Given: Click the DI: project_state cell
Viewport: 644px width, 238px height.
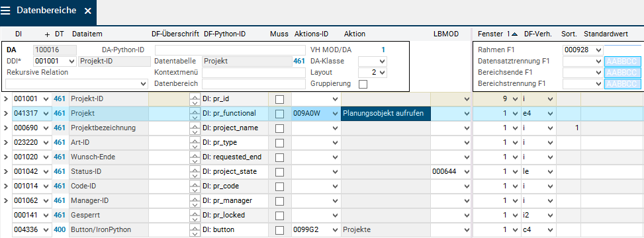Looking at the screenshot, I should (x=234, y=171).
